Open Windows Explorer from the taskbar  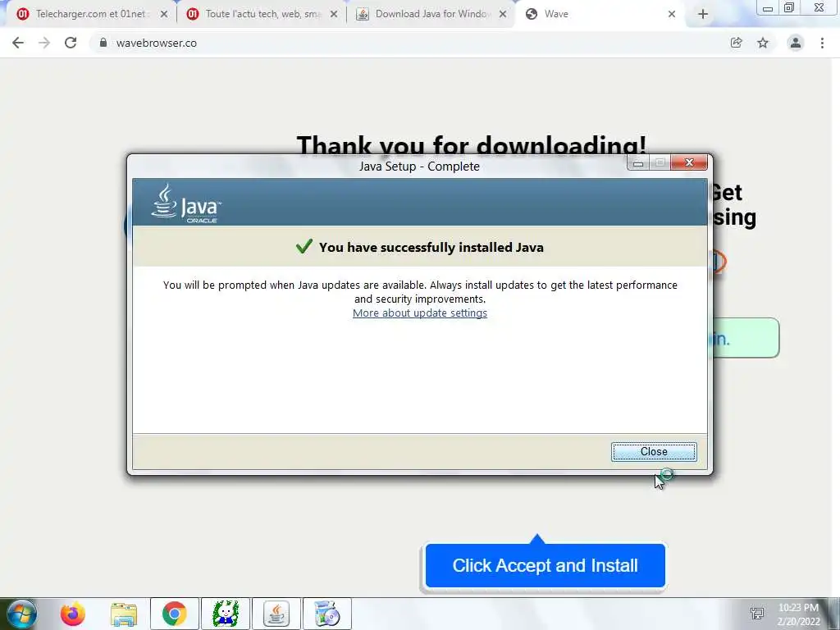click(124, 614)
